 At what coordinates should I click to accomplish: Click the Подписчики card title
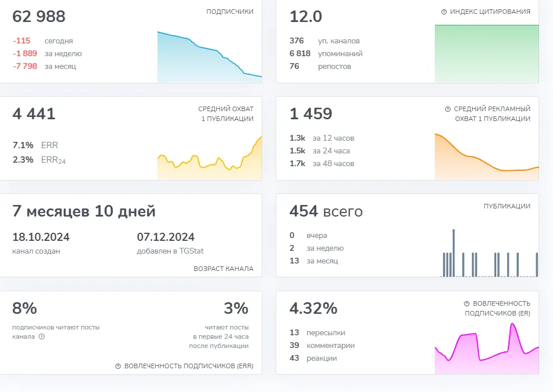(x=229, y=12)
